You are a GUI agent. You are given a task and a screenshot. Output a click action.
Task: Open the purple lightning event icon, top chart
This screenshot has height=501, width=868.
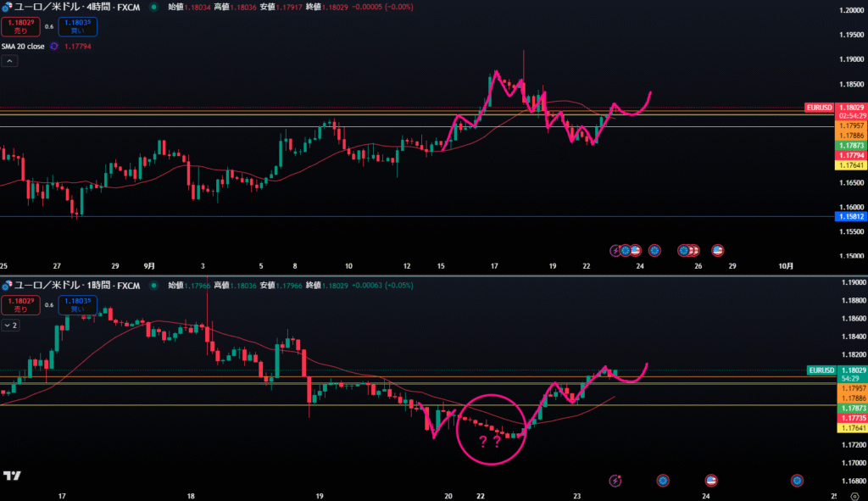point(616,250)
